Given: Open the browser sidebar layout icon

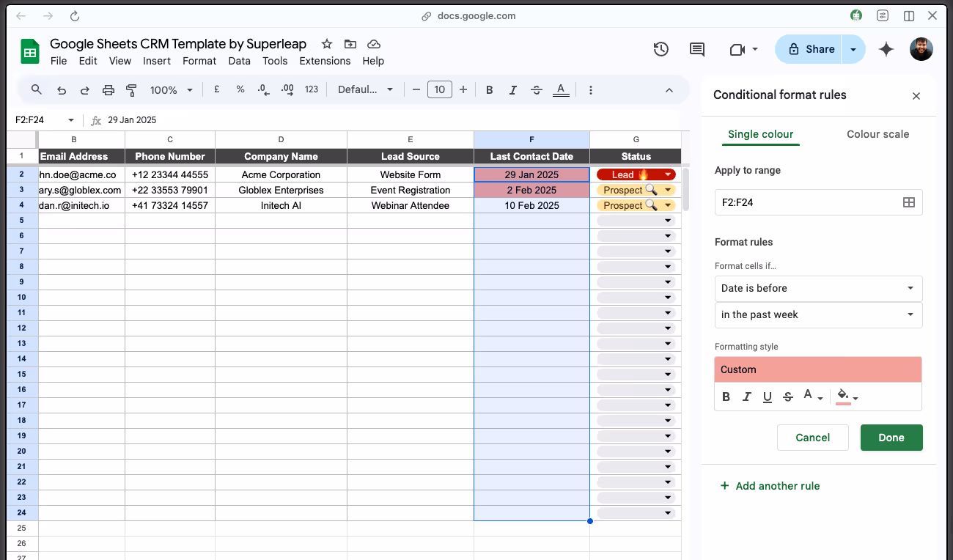Looking at the screenshot, I should pos(909,15).
